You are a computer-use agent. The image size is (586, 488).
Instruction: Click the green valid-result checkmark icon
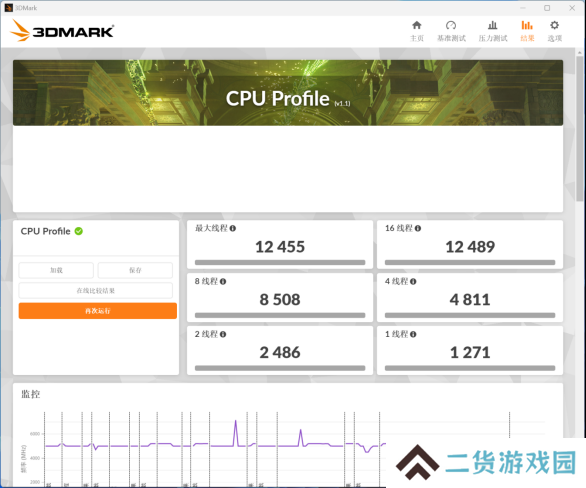(x=78, y=231)
